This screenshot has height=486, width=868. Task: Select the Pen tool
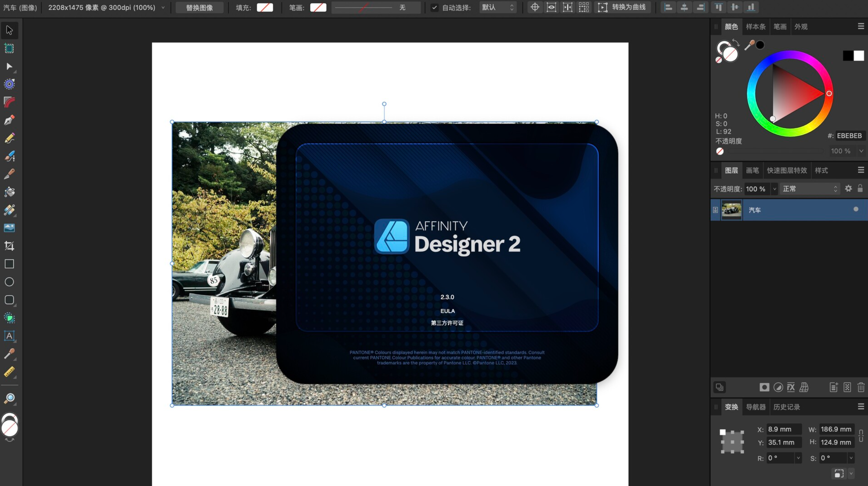tap(9, 120)
